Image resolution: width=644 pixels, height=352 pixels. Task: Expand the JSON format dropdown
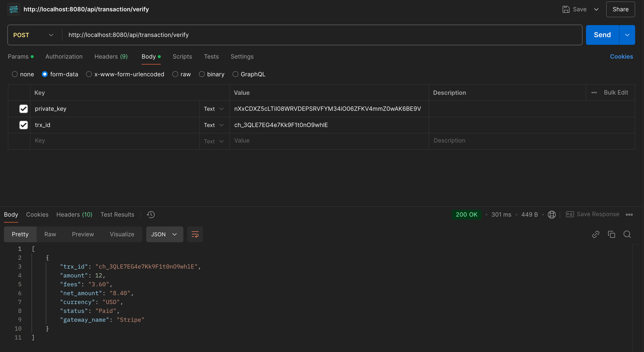(x=164, y=234)
